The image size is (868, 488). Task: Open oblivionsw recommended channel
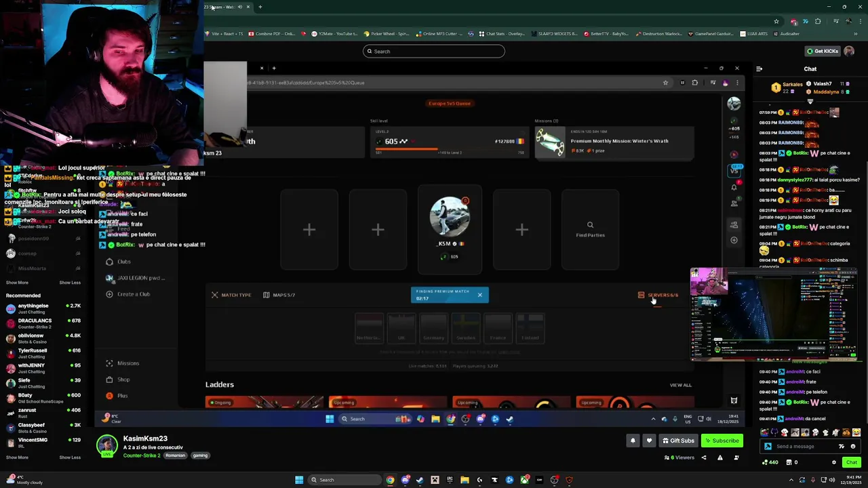(x=43, y=338)
